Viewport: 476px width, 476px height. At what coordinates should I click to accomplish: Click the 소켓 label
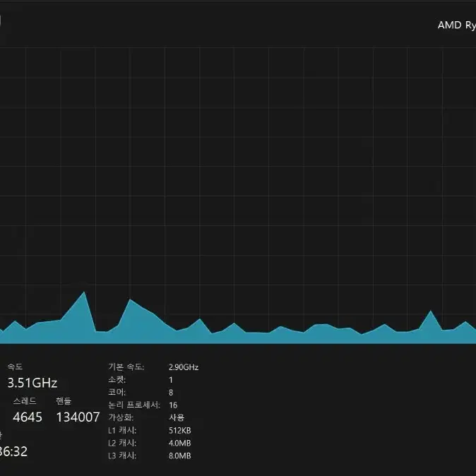(117, 380)
